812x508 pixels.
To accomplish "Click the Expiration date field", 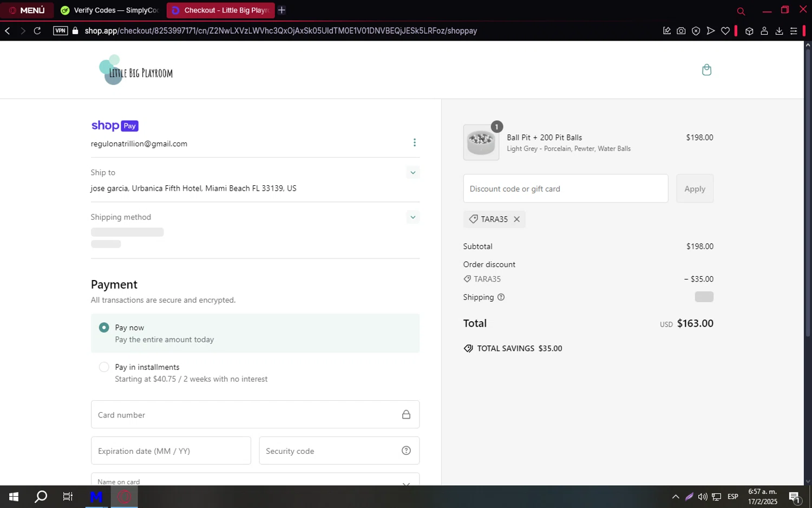I will click(x=171, y=451).
